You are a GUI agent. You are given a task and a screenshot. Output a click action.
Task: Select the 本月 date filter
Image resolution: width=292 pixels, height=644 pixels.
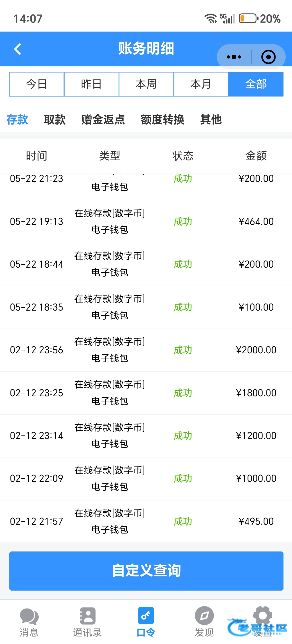pos(201,84)
